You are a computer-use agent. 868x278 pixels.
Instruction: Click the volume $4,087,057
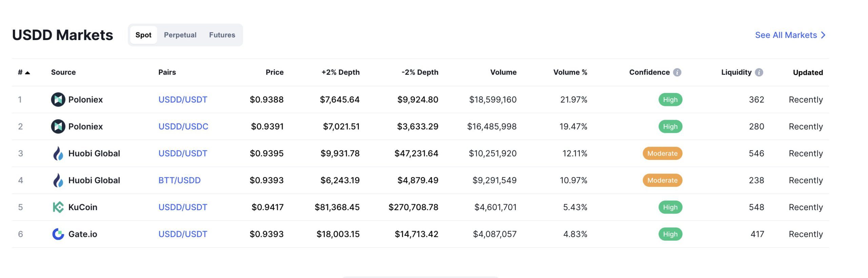point(495,234)
